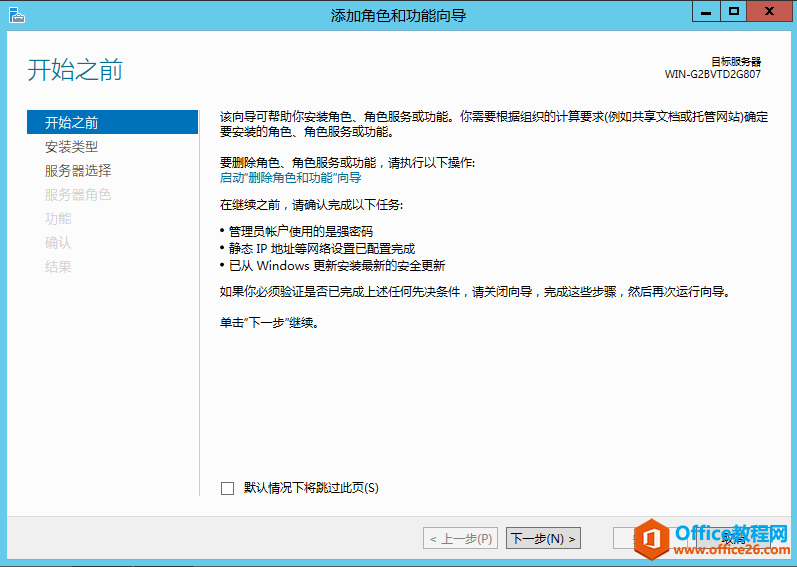The height and width of the screenshot is (567, 797).
Task: Go to the 安装类型 step
Action: point(71,147)
